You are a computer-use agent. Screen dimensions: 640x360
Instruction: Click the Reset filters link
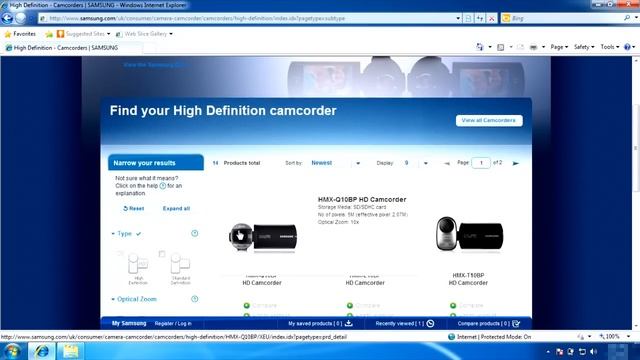coord(134,209)
